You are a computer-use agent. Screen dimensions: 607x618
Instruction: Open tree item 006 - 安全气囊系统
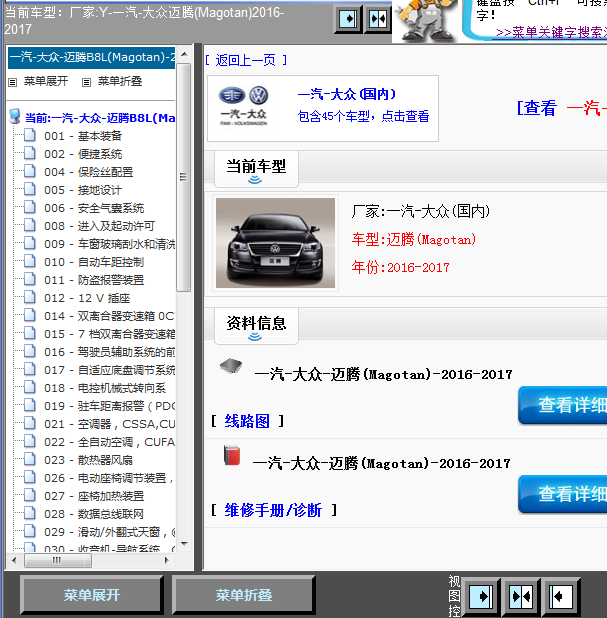(x=94, y=208)
